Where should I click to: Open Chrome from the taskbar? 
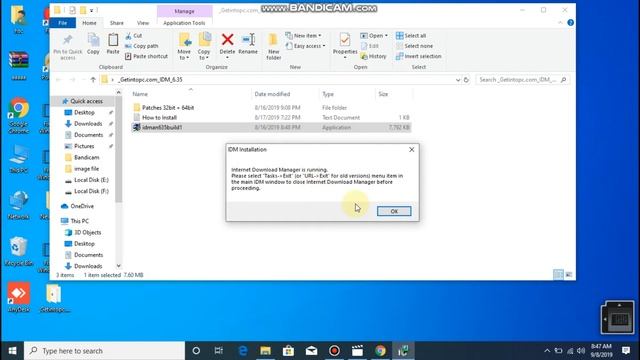pyautogui.click(x=380, y=351)
